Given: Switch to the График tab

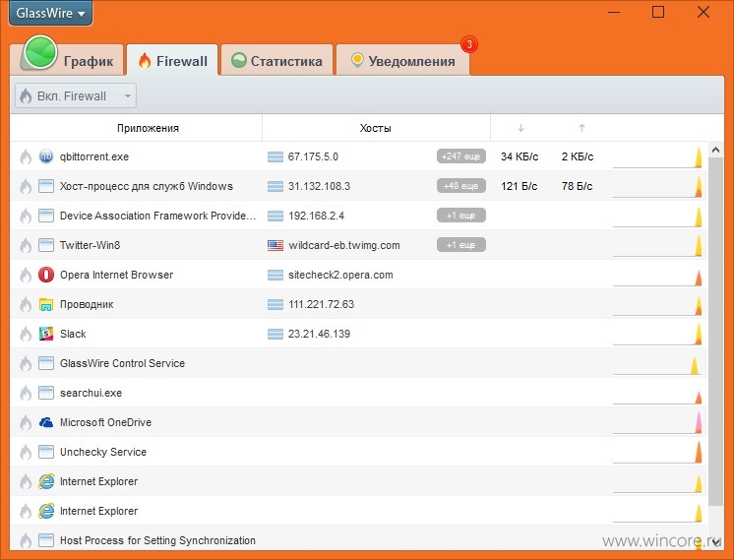Looking at the screenshot, I should 68,60.
